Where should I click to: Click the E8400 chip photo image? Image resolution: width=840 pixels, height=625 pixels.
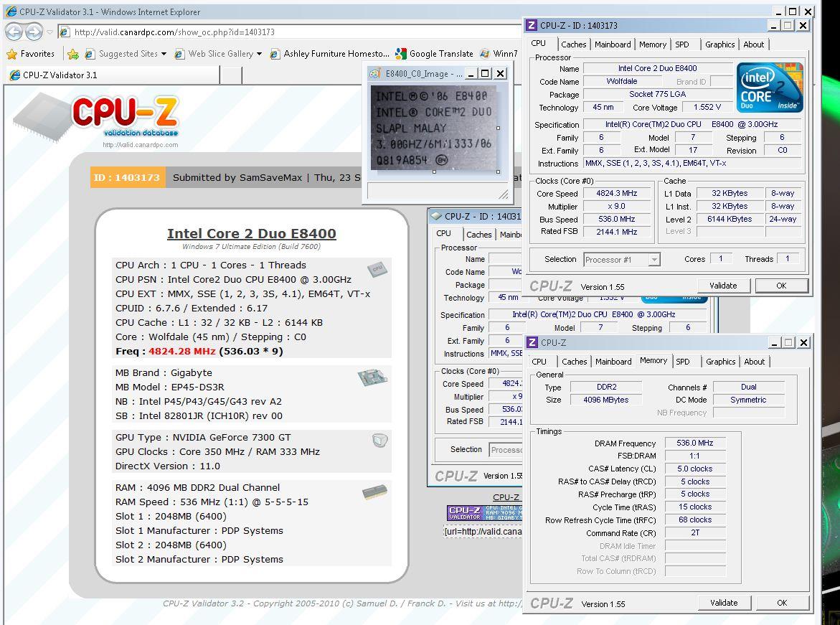433,128
